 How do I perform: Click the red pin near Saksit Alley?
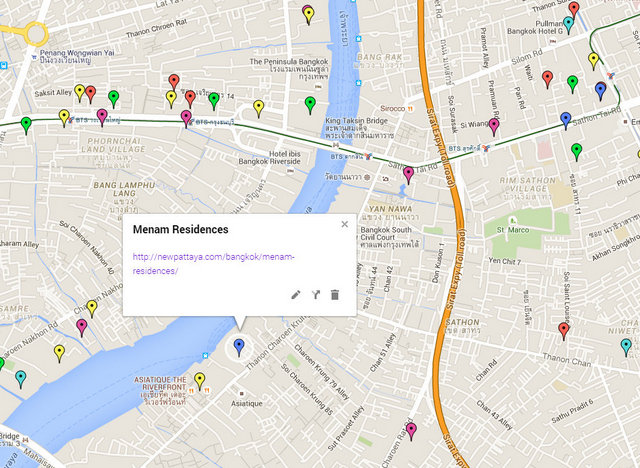[x=91, y=95]
